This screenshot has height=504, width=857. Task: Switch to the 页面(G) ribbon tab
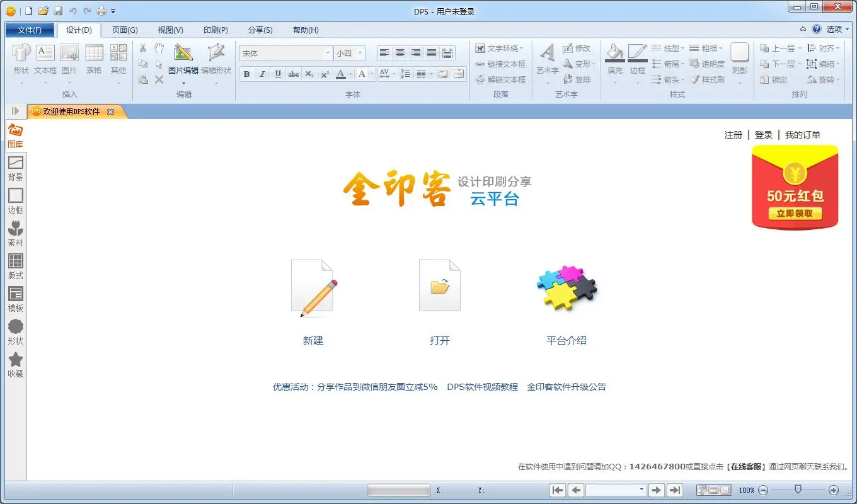coord(125,30)
